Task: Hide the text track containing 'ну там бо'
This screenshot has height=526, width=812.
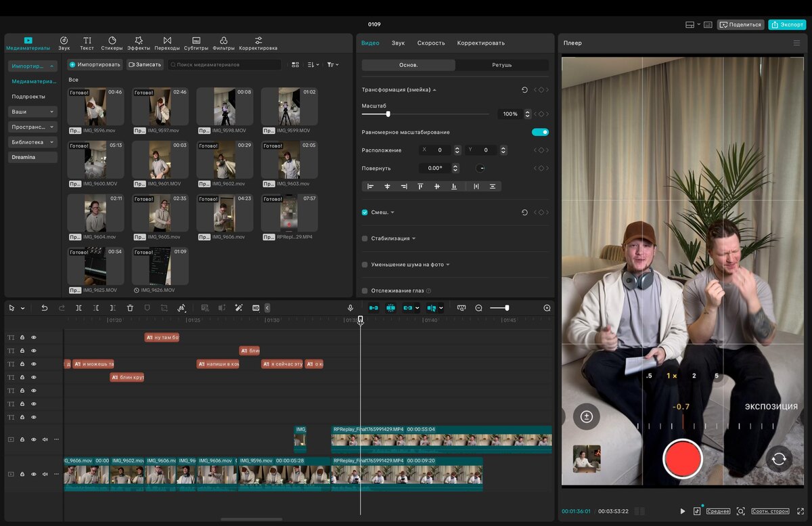Action: pyautogui.click(x=34, y=337)
